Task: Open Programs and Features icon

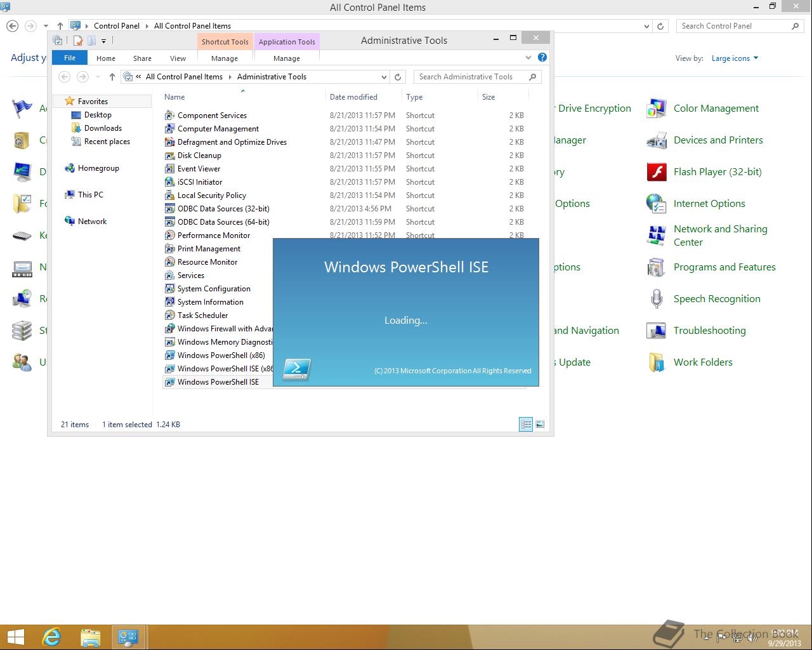Action: coord(657,267)
